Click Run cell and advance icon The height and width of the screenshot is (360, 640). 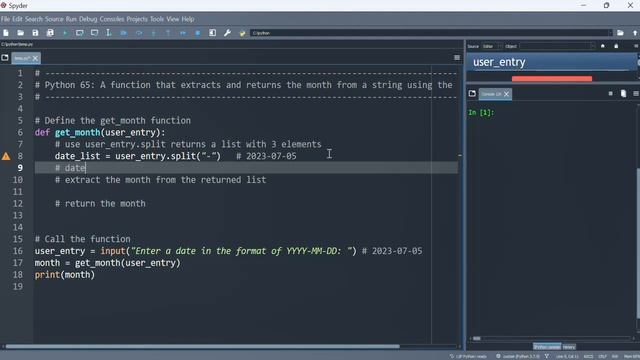(x=94, y=33)
